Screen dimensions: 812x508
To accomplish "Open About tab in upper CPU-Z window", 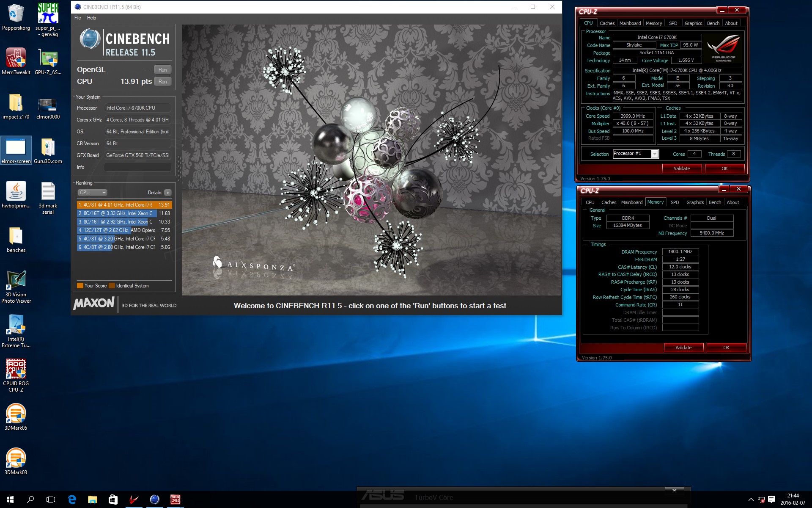I will [731, 23].
